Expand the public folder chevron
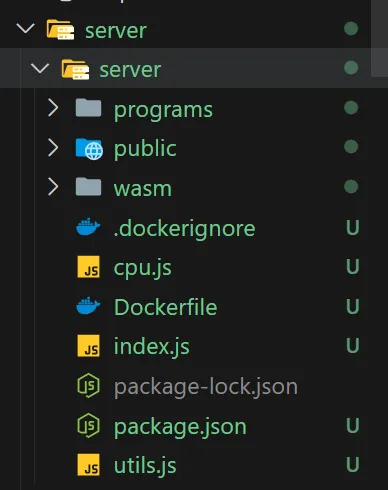 (53, 147)
